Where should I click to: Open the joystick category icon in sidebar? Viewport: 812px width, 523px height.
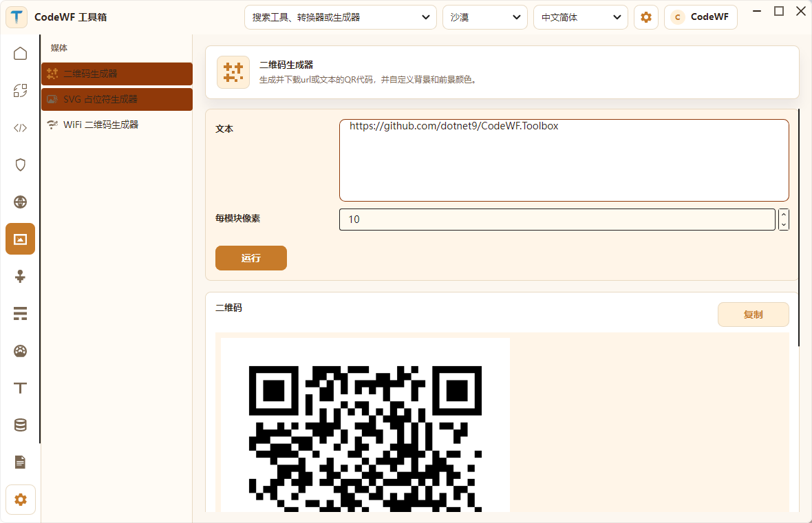(x=20, y=276)
